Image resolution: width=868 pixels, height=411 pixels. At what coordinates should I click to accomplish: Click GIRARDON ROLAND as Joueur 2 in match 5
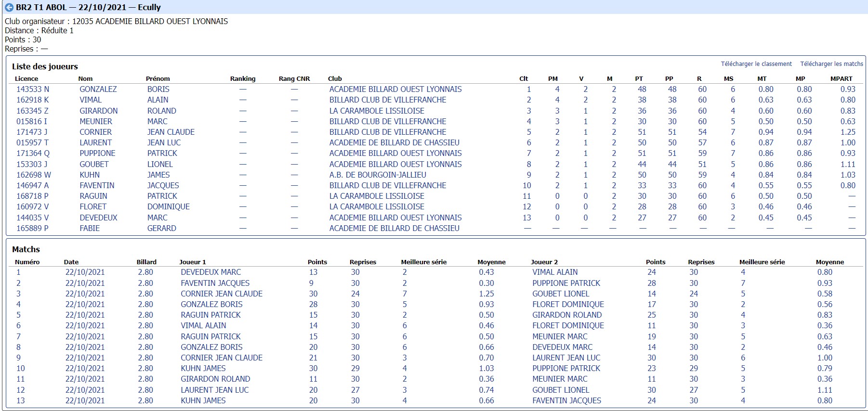pyautogui.click(x=567, y=315)
